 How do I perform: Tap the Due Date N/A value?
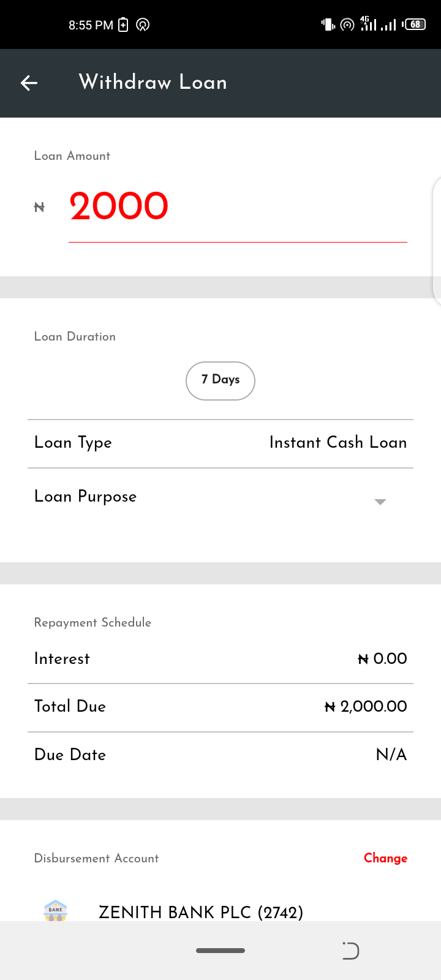click(391, 755)
